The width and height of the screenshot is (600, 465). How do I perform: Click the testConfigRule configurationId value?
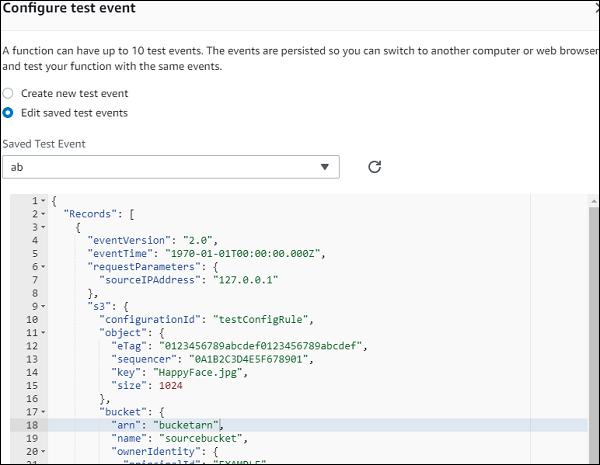coord(264,320)
